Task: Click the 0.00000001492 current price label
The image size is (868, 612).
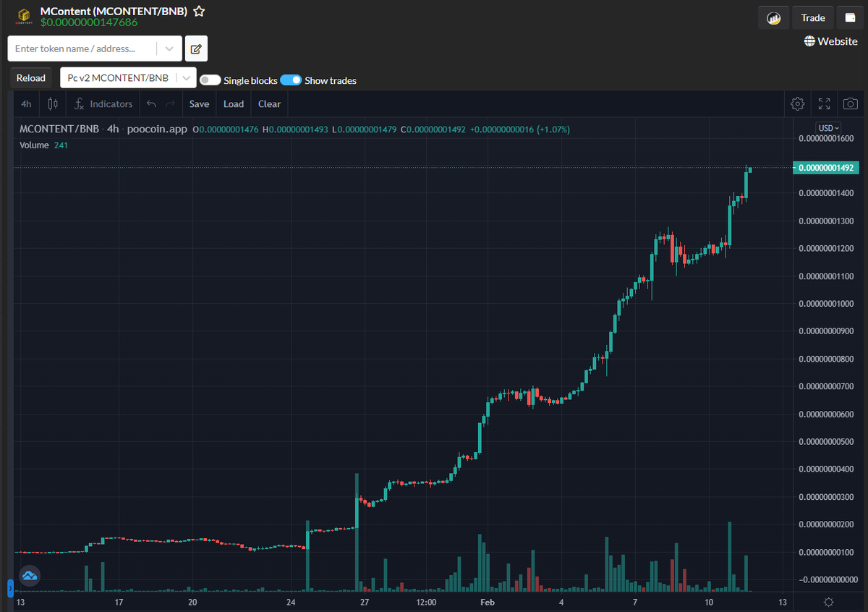Action: pyautogui.click(x=826, y=168)
